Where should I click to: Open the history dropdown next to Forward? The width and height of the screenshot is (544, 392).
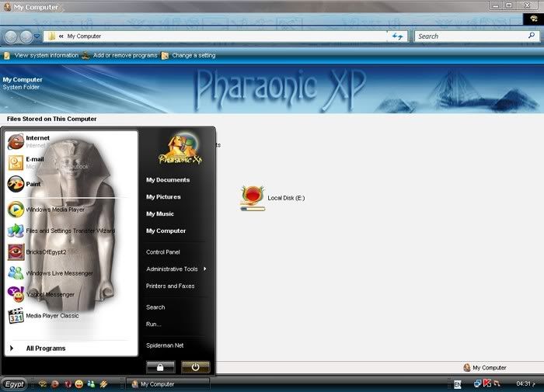[x=37, y=36]
